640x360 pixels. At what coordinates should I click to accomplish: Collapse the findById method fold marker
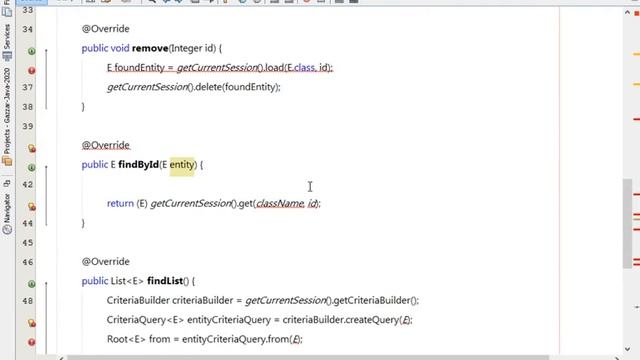coord(46,167)
